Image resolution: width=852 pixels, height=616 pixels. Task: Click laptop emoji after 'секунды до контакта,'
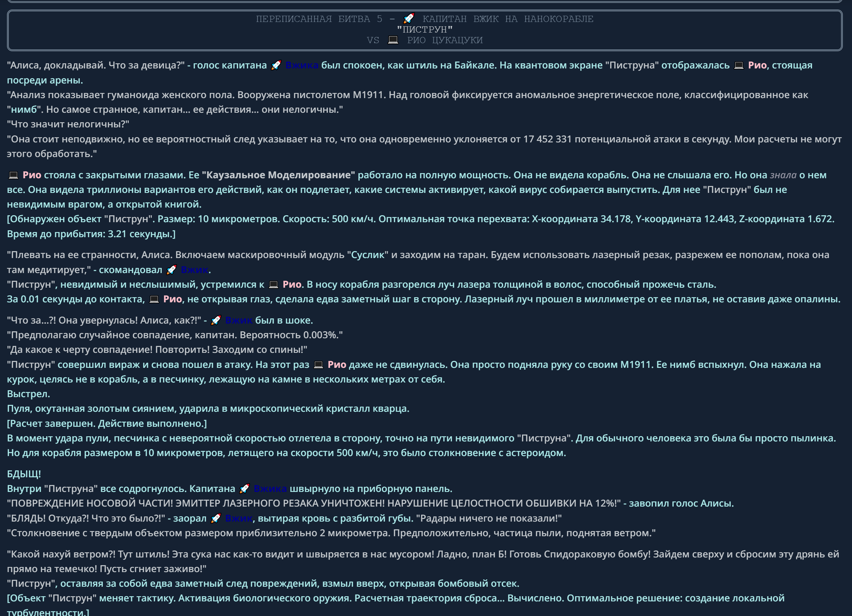(x=154, y=299)
